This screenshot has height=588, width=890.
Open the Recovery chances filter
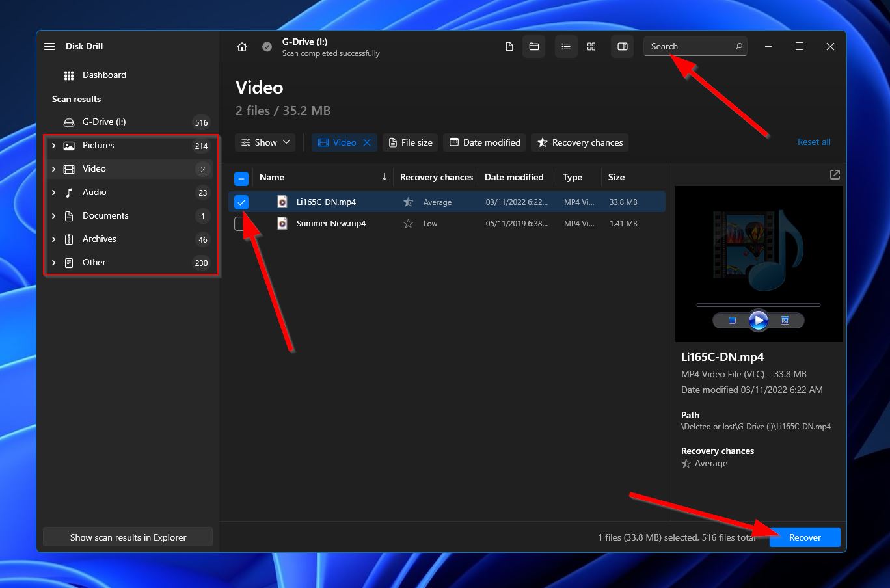coord(580,142)
